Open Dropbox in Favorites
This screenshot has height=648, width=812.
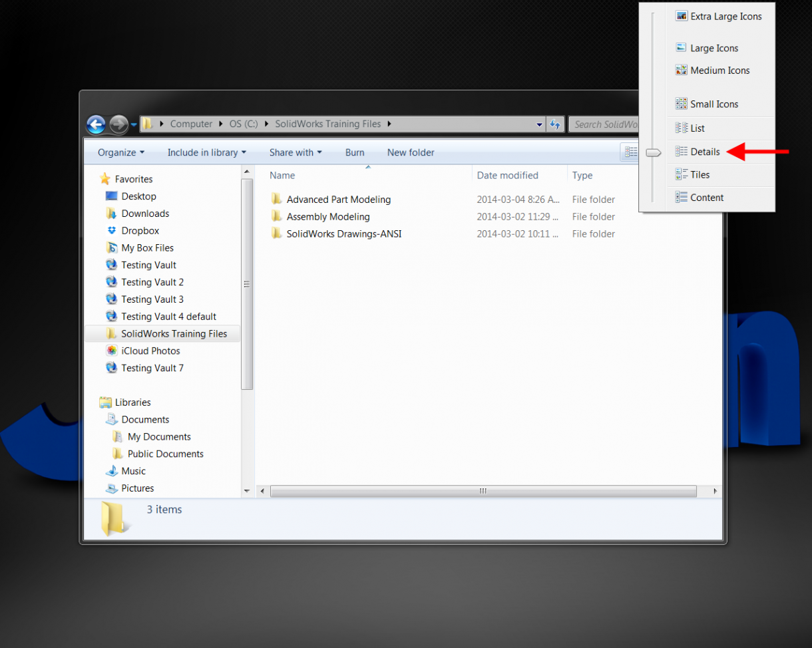tap(140, 231)
